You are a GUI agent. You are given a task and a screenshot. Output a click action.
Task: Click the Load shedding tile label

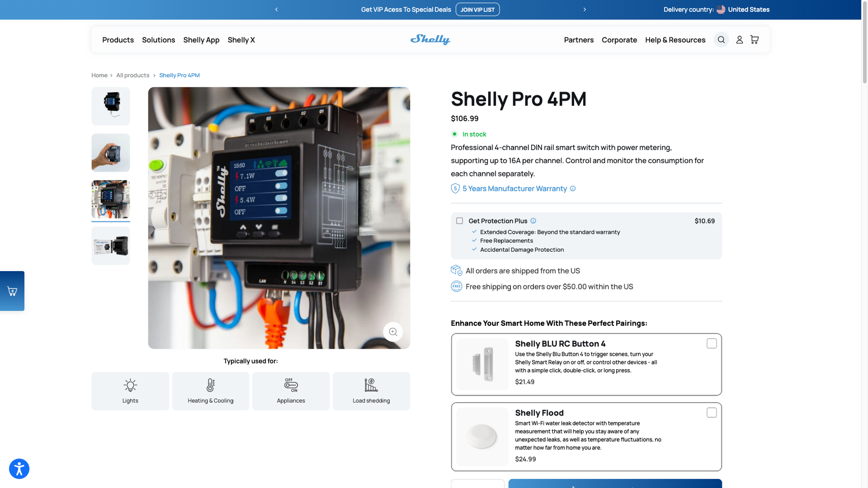click(371, 401)
